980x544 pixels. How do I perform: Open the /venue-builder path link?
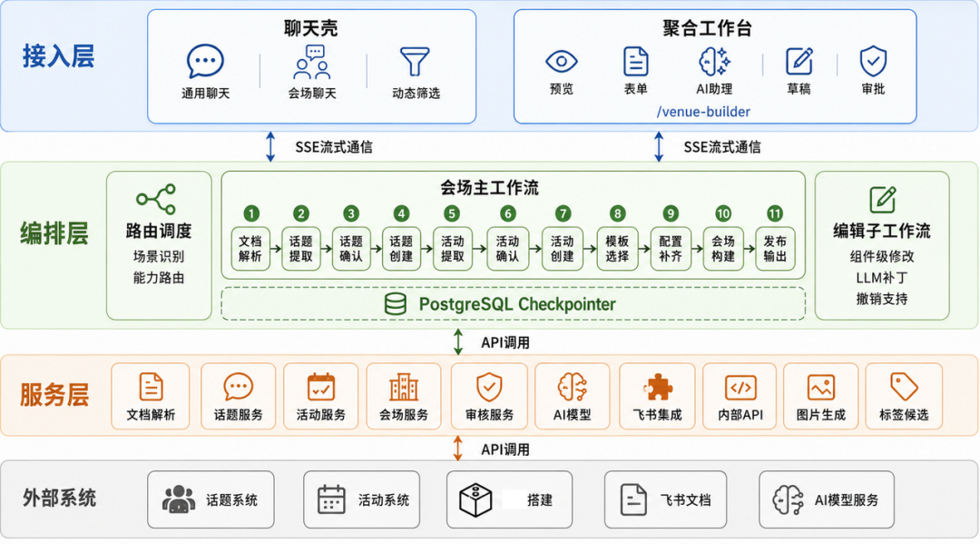pos(703,112)
